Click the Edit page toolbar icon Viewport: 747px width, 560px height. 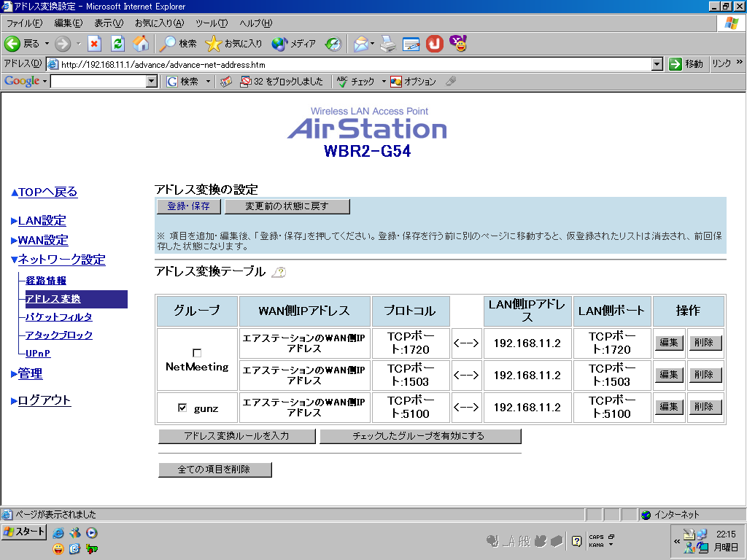(x=411, y=44)
